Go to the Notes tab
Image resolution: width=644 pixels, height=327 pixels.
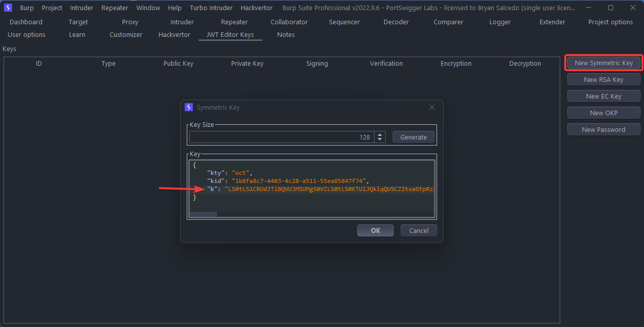pos(286,34)
